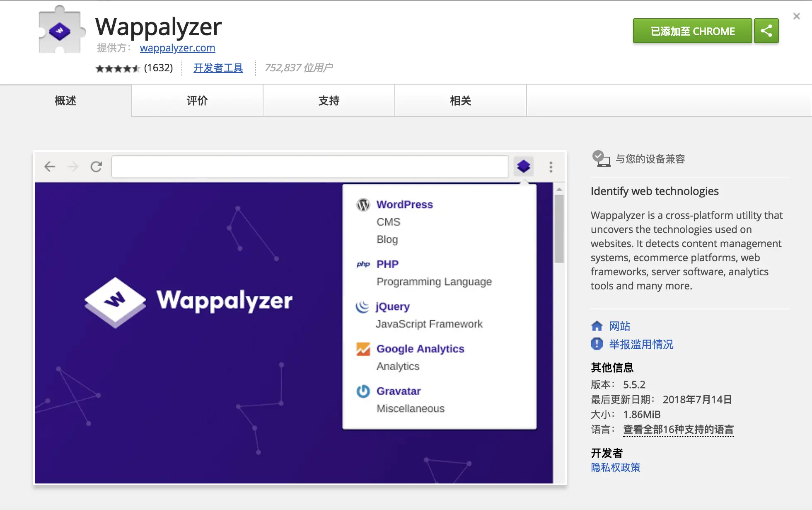Click the green share icon
The width and height of the screenshot is (812, 510).
pos(766,30)
